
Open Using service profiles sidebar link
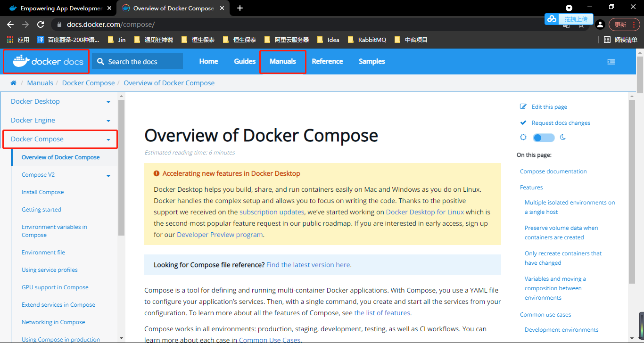click(50, 270)
